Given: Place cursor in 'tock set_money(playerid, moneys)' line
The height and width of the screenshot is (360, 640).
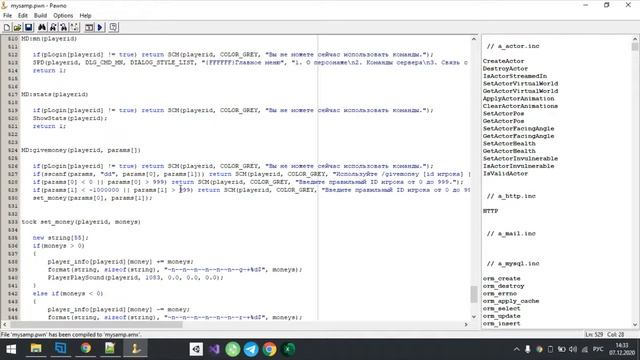Looking at the screenshot, I should click(81, 222).
